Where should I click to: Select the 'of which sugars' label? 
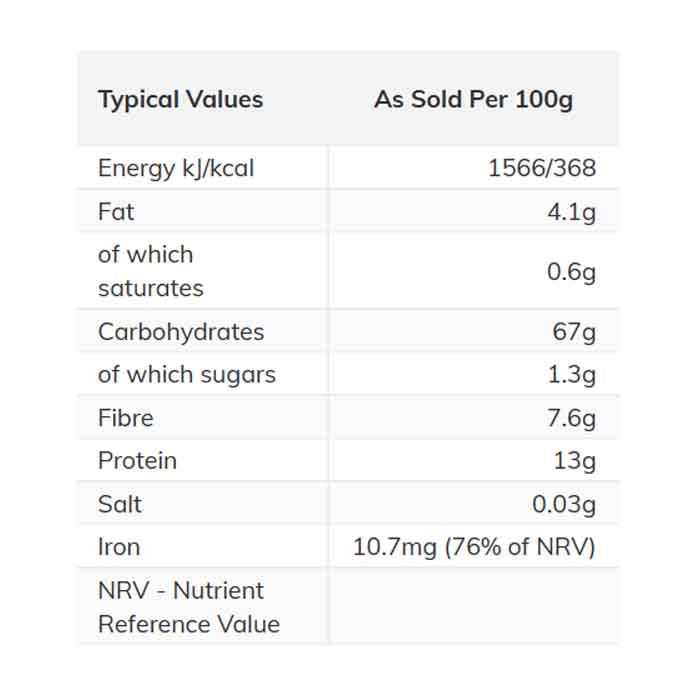[187, 375]
